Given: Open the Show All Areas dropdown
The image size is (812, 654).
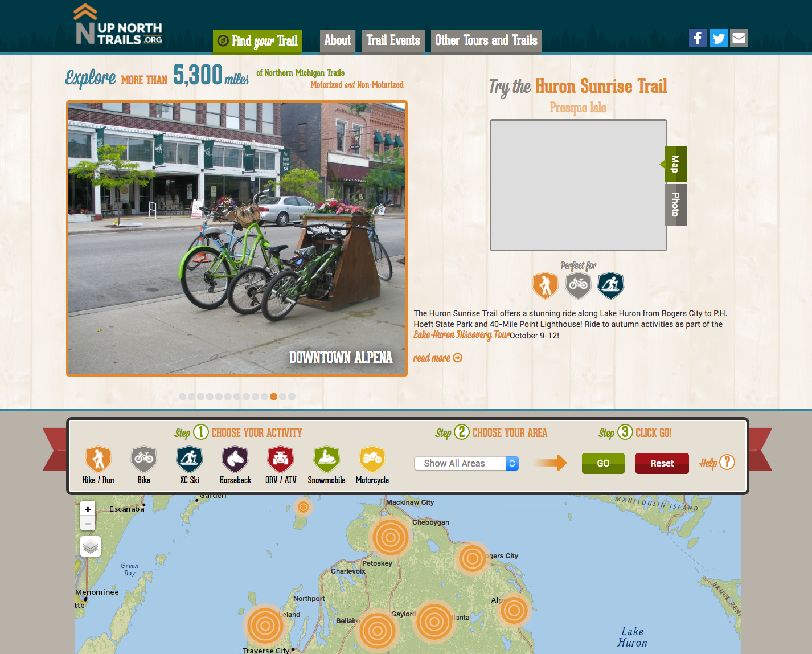Looking at the screenshot, I should 466,463.
